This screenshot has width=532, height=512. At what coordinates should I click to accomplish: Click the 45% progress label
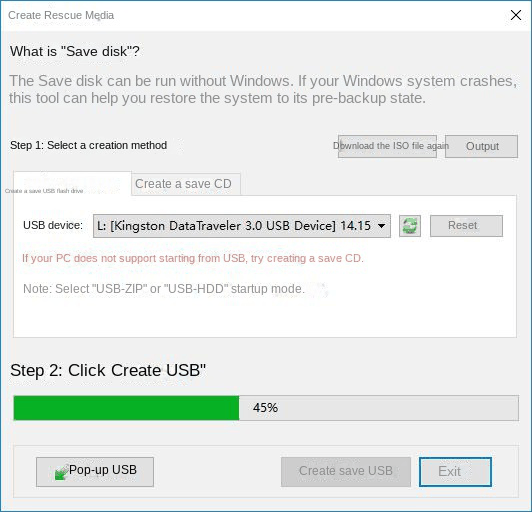(265, 408)
